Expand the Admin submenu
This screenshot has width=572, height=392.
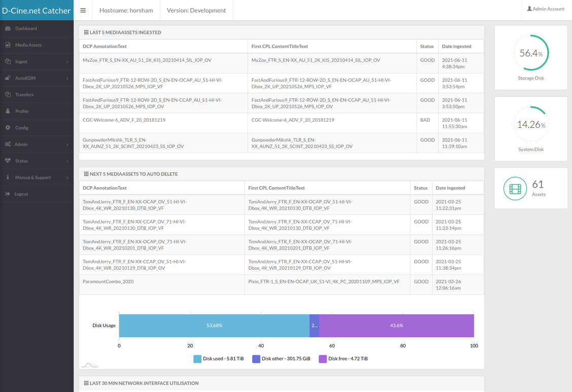tap(67, 145)
